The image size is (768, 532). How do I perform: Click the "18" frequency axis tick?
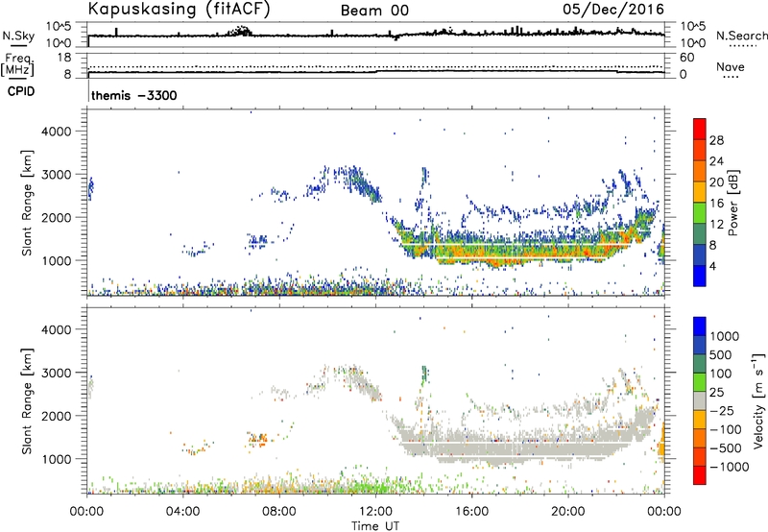click(x=64, y=58)
